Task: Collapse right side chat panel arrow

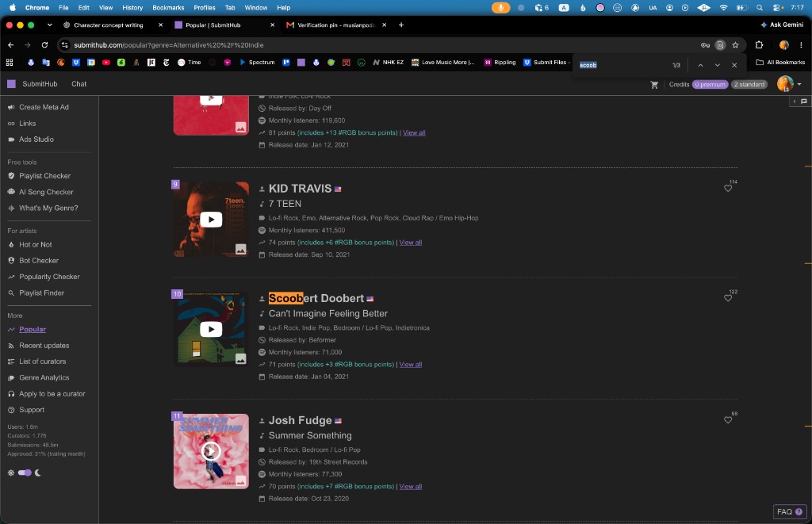Action: (x=795, y=101)
